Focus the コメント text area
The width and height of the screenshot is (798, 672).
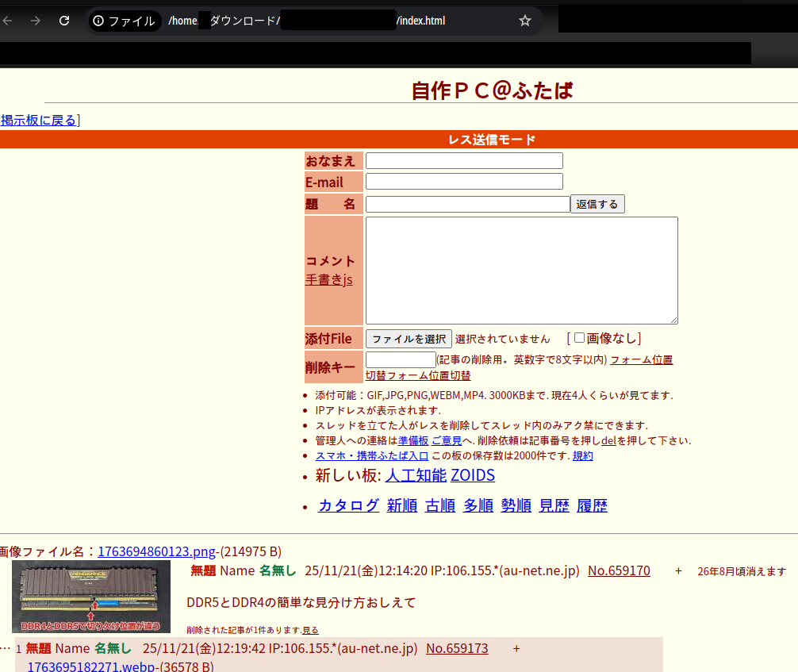[521, 270]
